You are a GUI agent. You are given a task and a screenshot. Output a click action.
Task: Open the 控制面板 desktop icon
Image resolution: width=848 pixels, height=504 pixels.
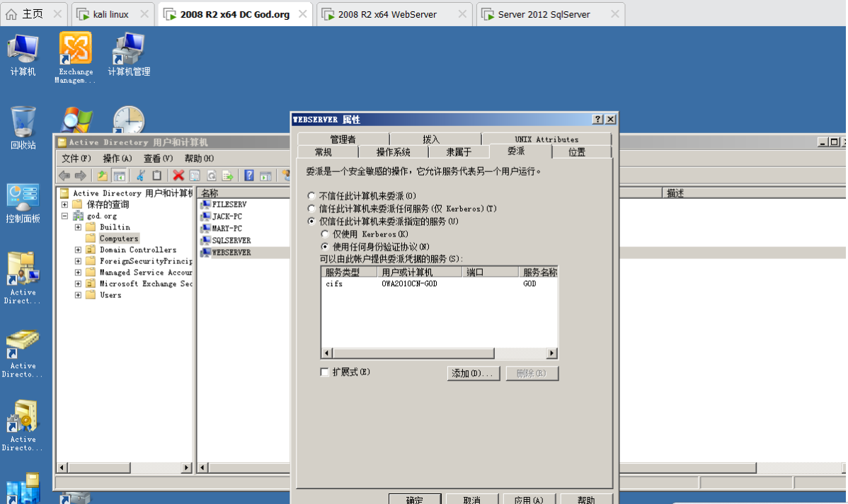(23, 203)
